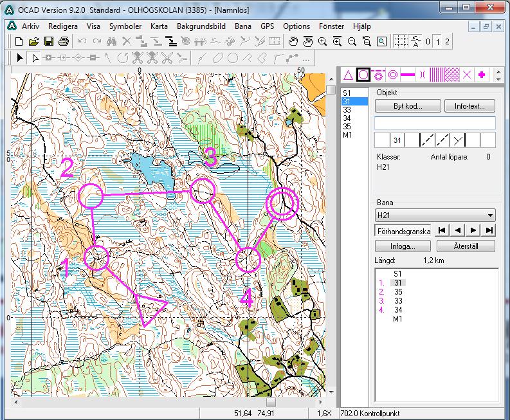Click the Infoga... button
This screenshot has width=510, height=420.
(403, 246)
